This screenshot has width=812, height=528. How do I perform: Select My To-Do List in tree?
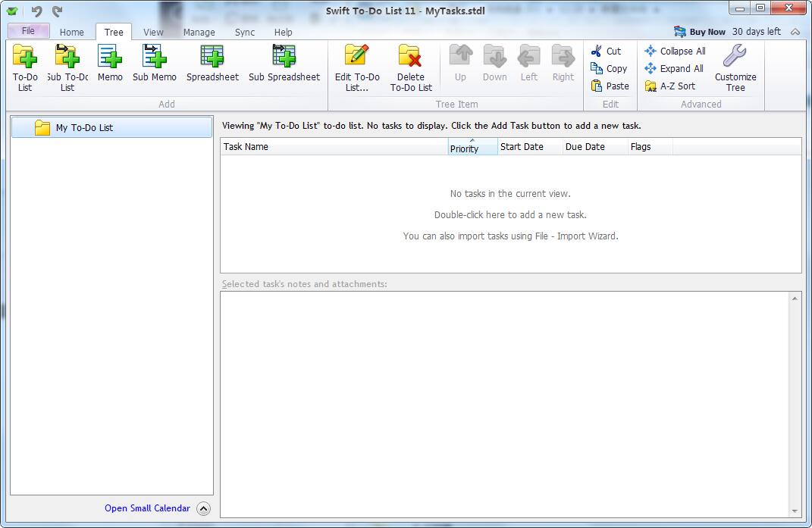pos(111,127)
